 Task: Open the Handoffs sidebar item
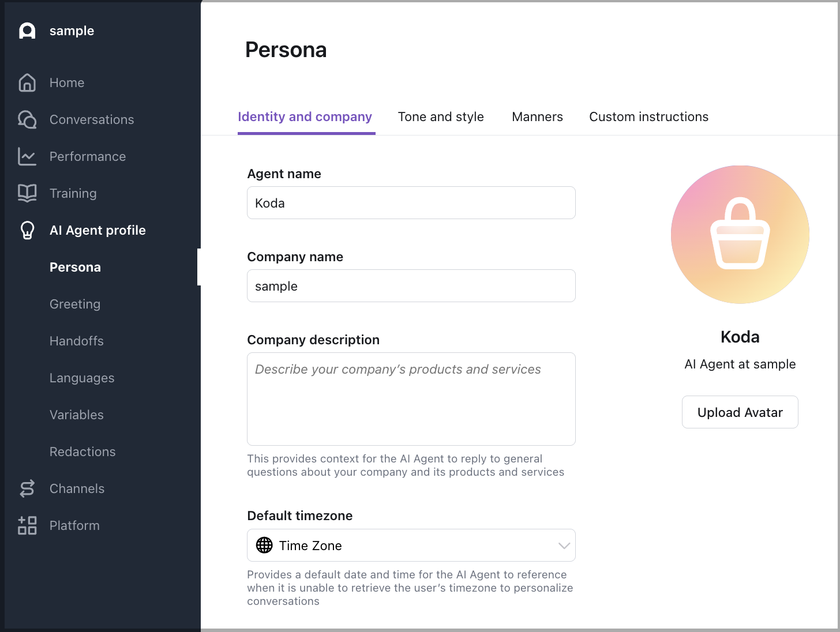click(x=77, y=341)
